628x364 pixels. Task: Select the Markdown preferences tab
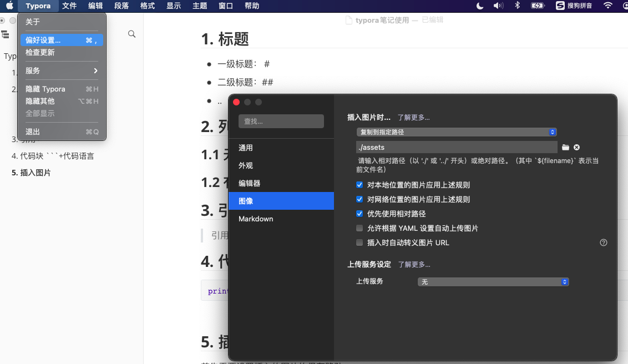[281, 219]
